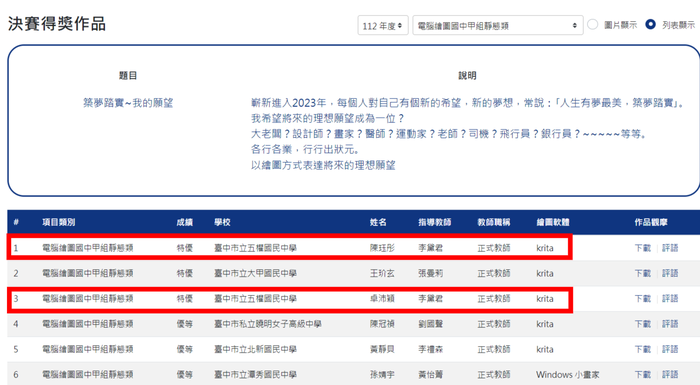Click the 姓名 column header

378,222
